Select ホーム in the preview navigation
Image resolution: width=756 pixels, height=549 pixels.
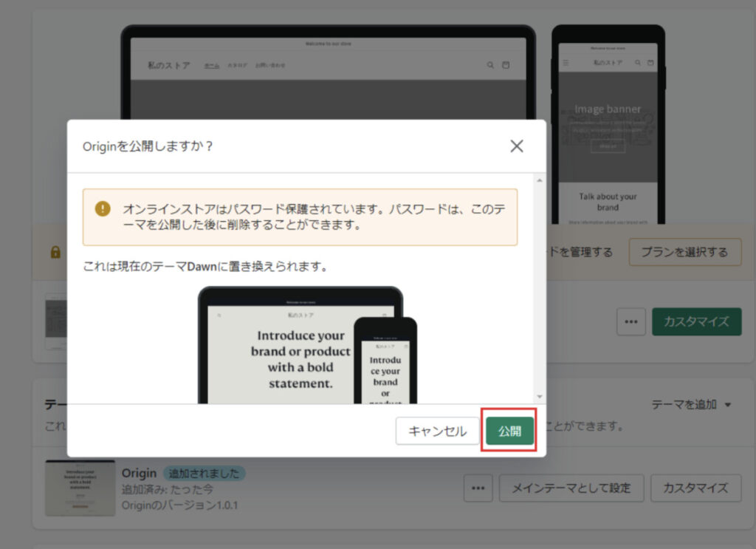point(211,66)
